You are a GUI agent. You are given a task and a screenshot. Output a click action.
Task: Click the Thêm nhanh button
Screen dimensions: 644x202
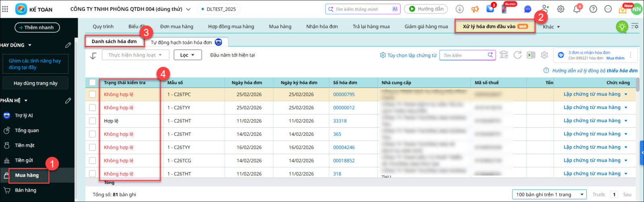click(37, 27)
